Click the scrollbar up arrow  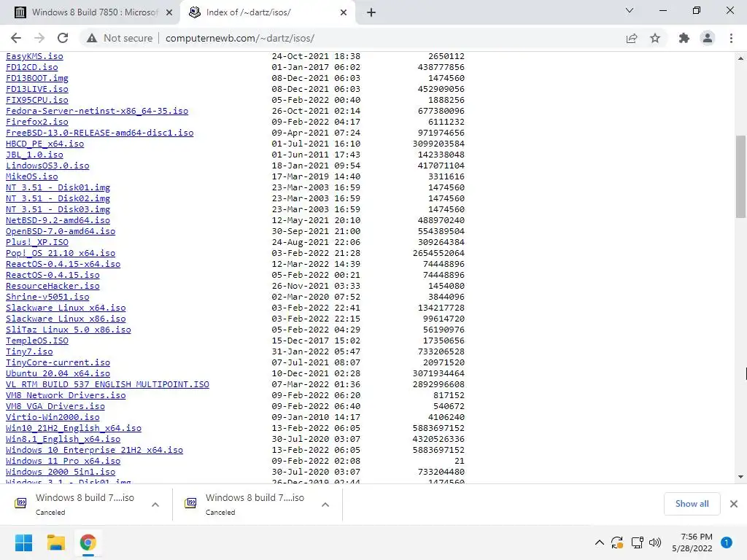[x=740, y=58]
